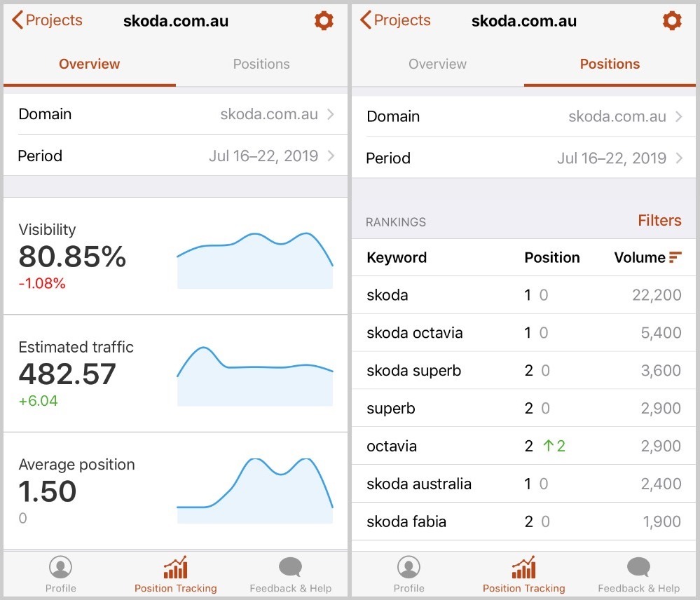Select the 'skoda octavia' keyword row
Viewport: 700px width, 600px height.
click(523, 333)
